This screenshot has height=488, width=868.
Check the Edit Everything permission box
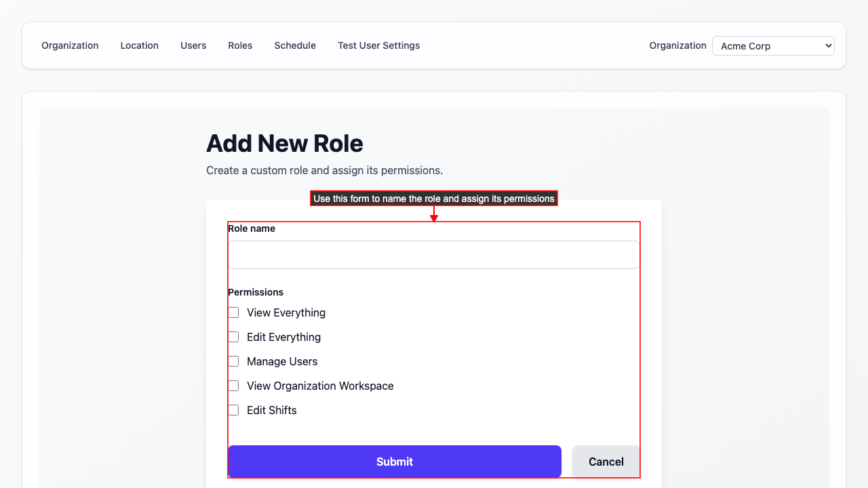click(x=233, y=337)
